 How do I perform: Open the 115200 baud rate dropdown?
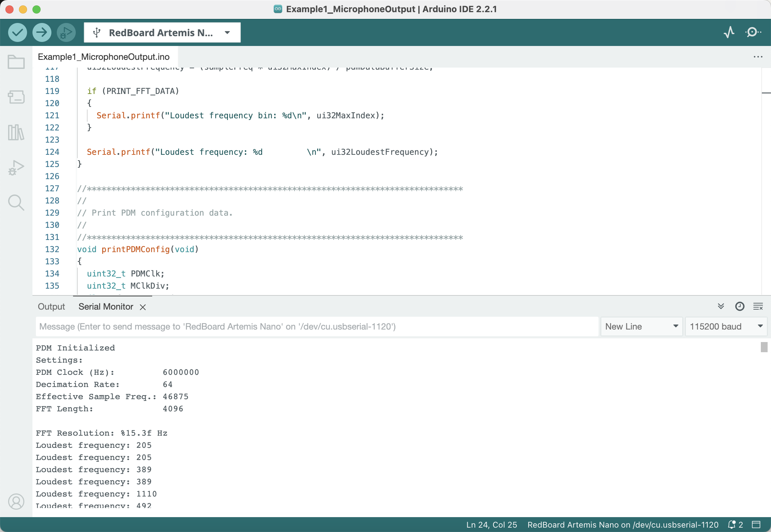pos(726,327)
